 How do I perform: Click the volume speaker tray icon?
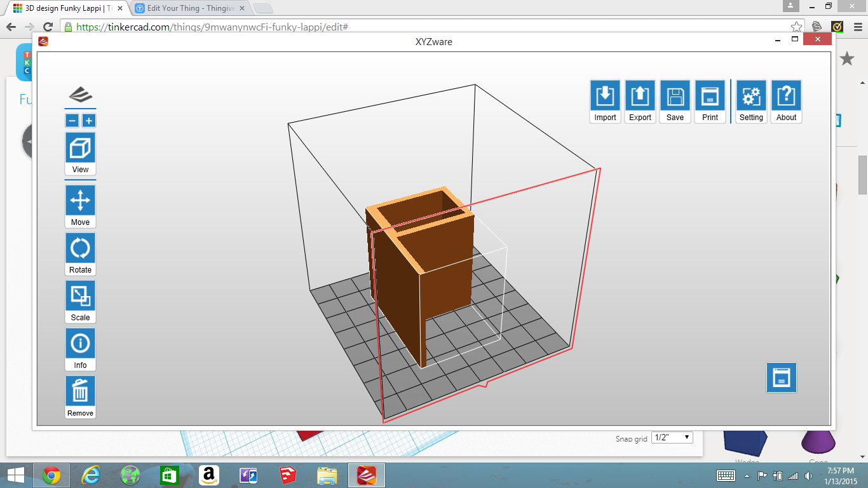(x=808, y=475)
